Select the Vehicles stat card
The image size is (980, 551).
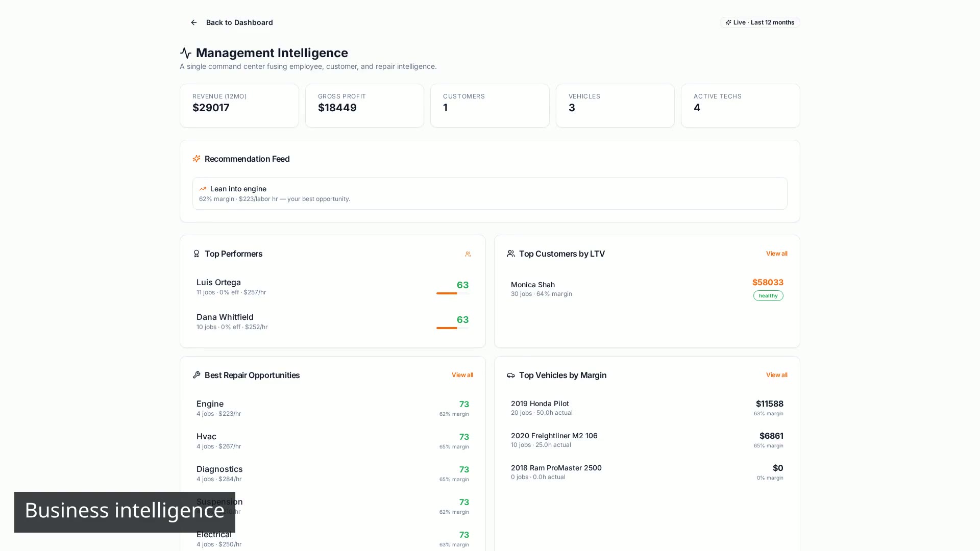pos(615,106)
